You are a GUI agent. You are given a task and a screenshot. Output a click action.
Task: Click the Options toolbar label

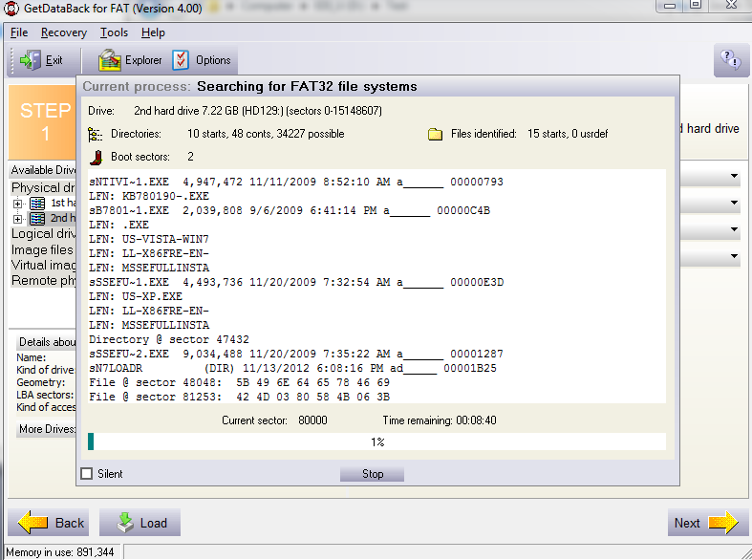213,60
